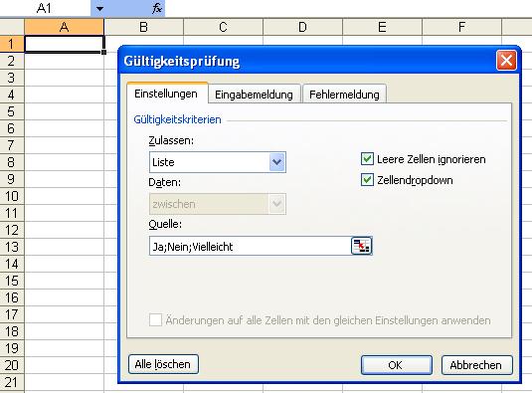
Task: Open the Name Box dropdown arrow
Action: [x=99, y=8]
